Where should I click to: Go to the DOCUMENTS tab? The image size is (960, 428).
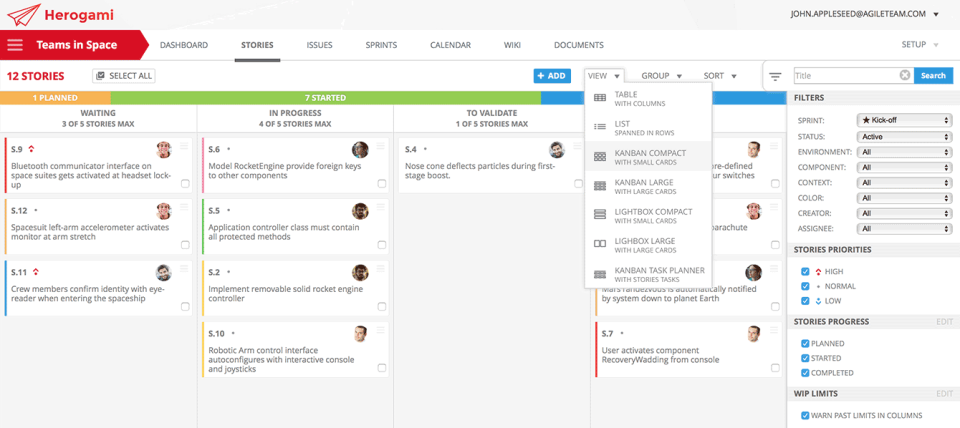coord(579,45)
